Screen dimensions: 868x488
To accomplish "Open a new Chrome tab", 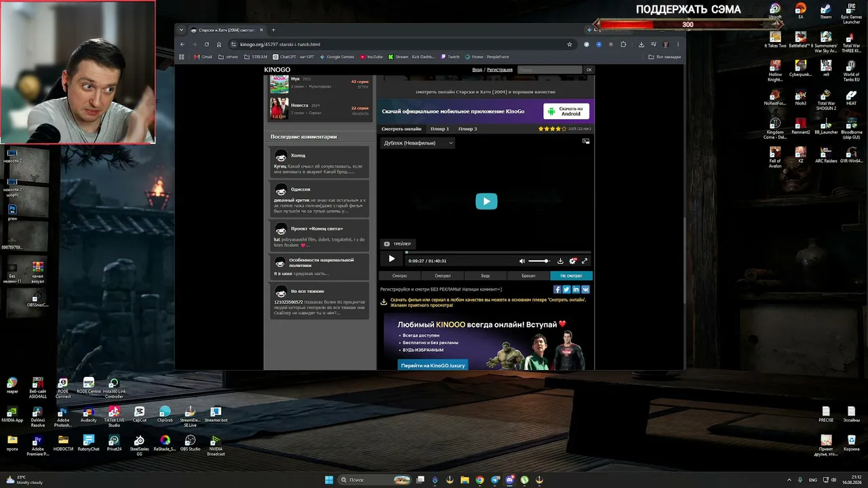I will (x=273, y=30).
